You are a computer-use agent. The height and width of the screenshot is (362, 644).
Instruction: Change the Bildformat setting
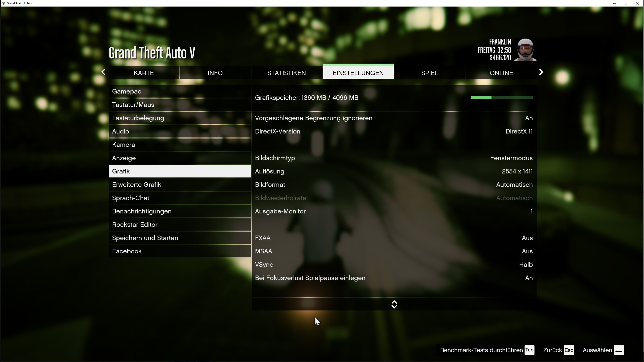click(394, 185)
